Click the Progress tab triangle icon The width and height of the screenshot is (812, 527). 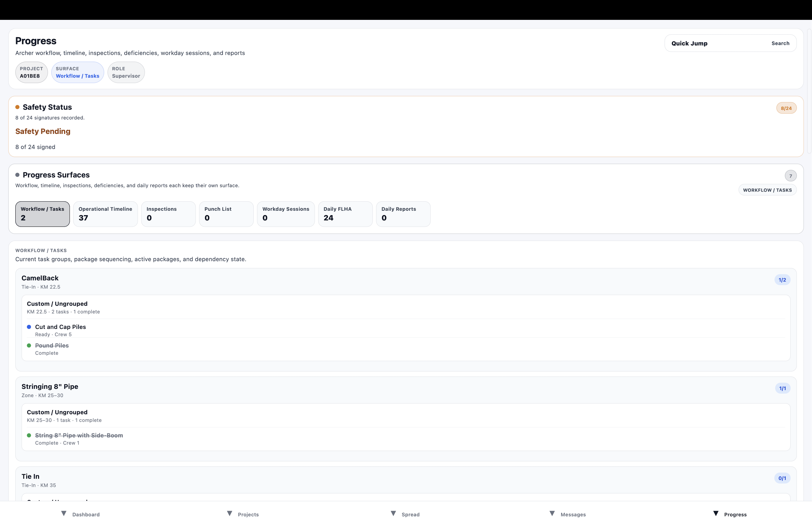tap(716, 513)
